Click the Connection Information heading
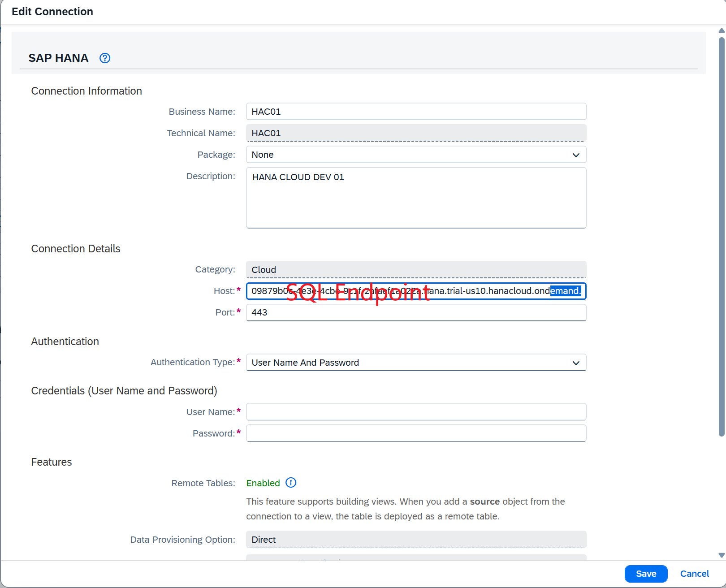This screenshot has width=726, height=588. tap(86, 91)
